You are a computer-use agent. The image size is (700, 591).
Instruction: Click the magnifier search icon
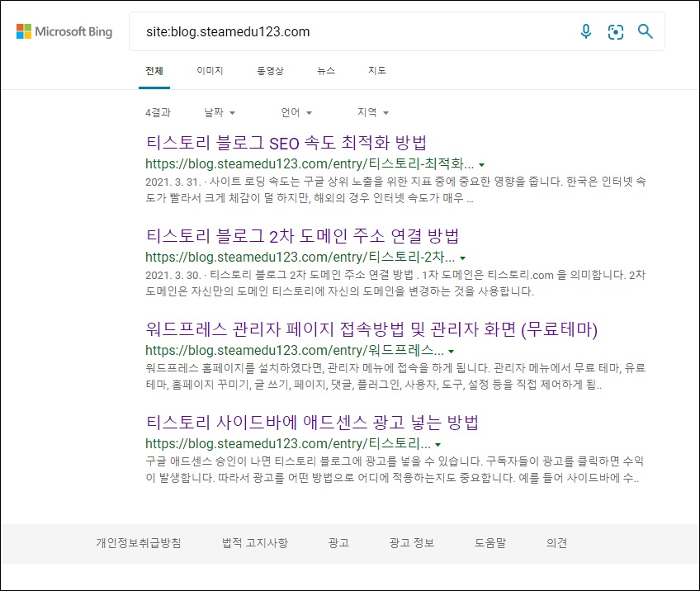[x=645, y=31]
